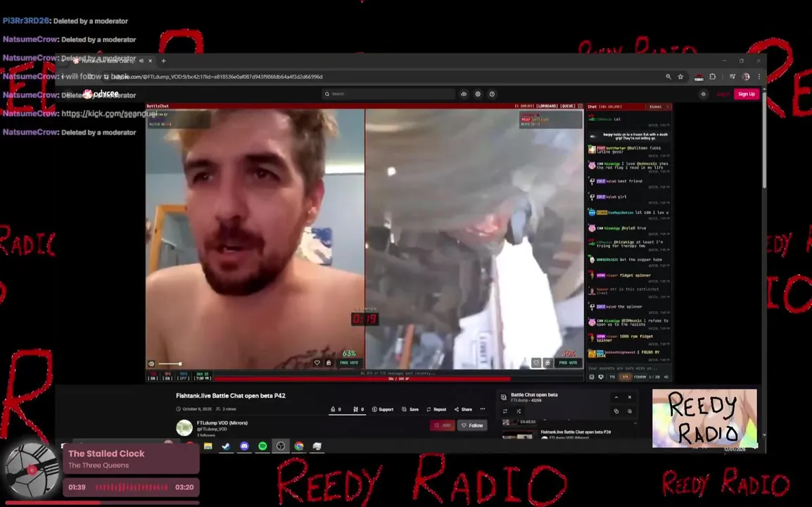This screenshot has width=812, height=507.
Task: Click the chat speaker icon at bottom right
Action: click(x=666, y=377)
